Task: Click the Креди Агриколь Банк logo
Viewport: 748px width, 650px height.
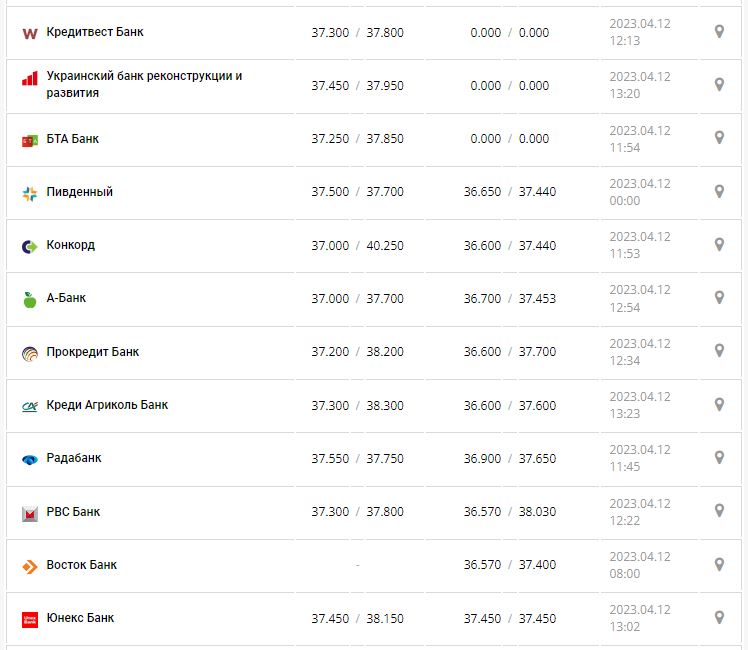Action: coord(29,406)
